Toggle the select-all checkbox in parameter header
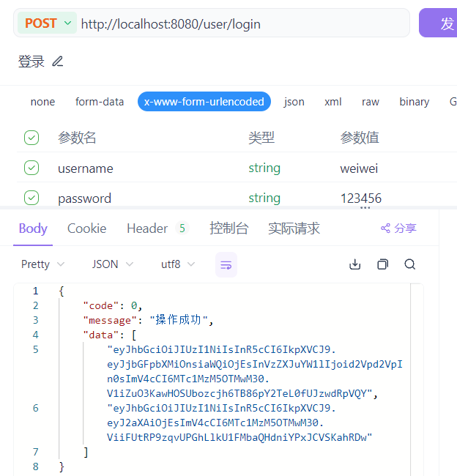 pyautogui.click(x=31, y=138)
